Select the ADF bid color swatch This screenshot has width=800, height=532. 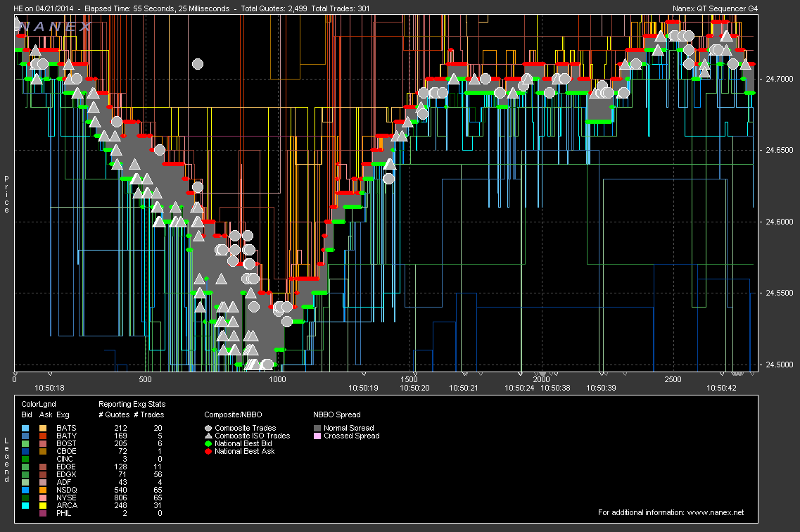(x=25, y=483)
